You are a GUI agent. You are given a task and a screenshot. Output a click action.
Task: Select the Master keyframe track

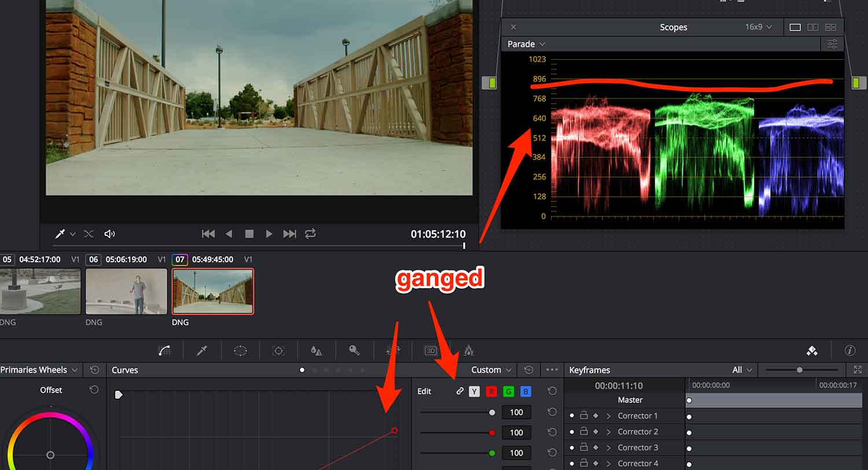pos(630,400)
